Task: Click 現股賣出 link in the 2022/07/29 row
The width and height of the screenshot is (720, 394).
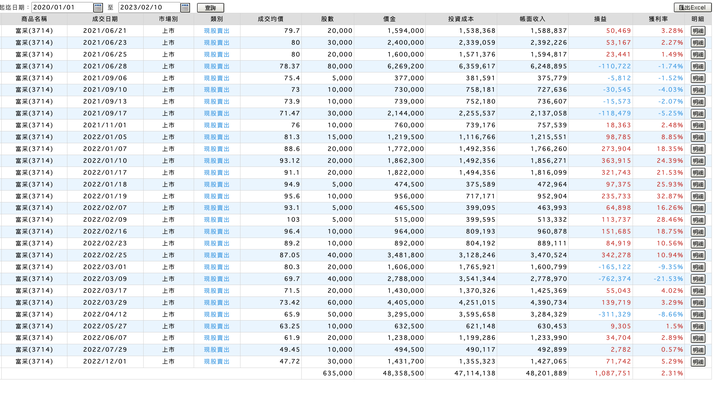Action: 216,350
